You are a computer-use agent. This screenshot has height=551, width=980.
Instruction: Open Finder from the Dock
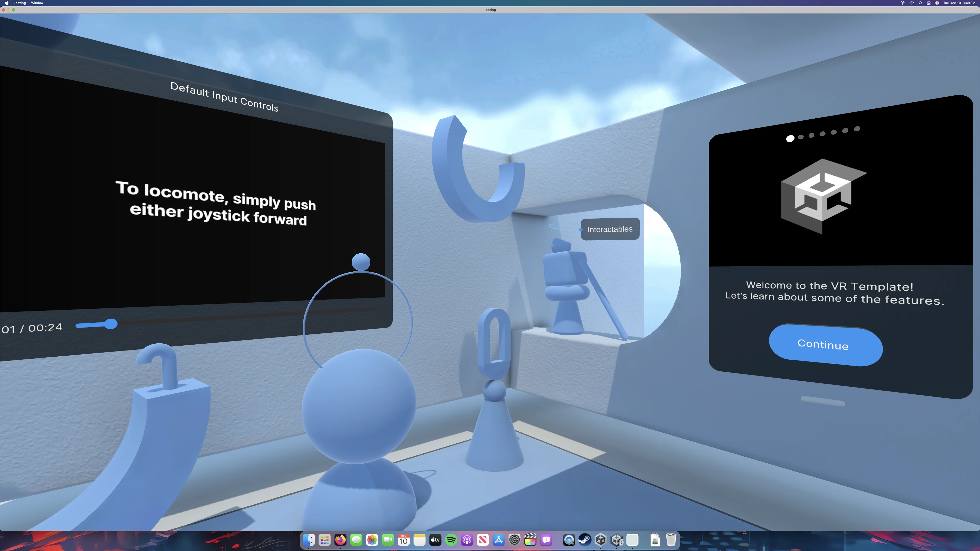tap(309, 540)
